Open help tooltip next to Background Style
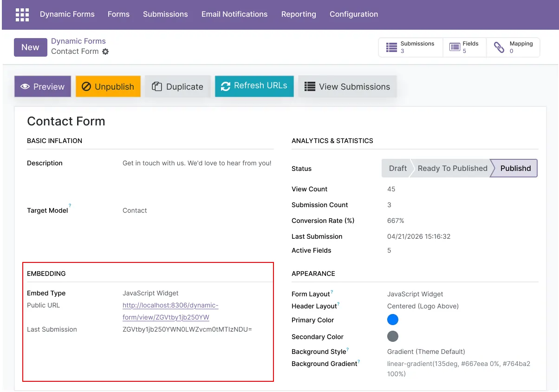Viewport: 559px width, 392px height. (348, 349)
